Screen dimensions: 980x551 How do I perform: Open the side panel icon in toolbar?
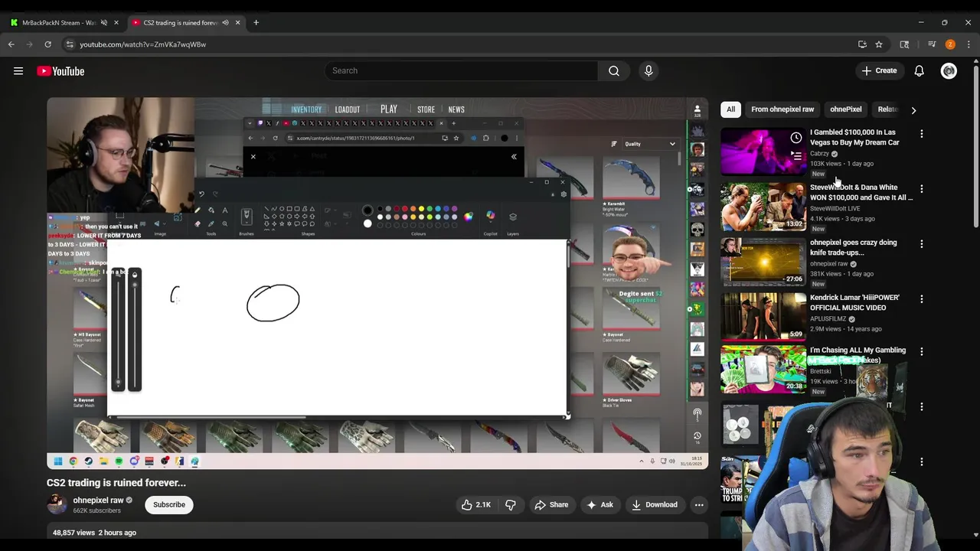(904, 44)
